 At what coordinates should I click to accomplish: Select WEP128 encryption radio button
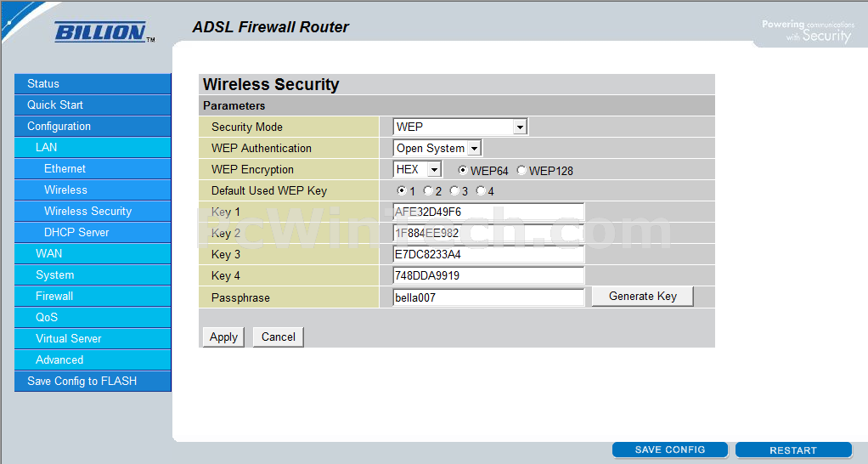tap(521, 170)
